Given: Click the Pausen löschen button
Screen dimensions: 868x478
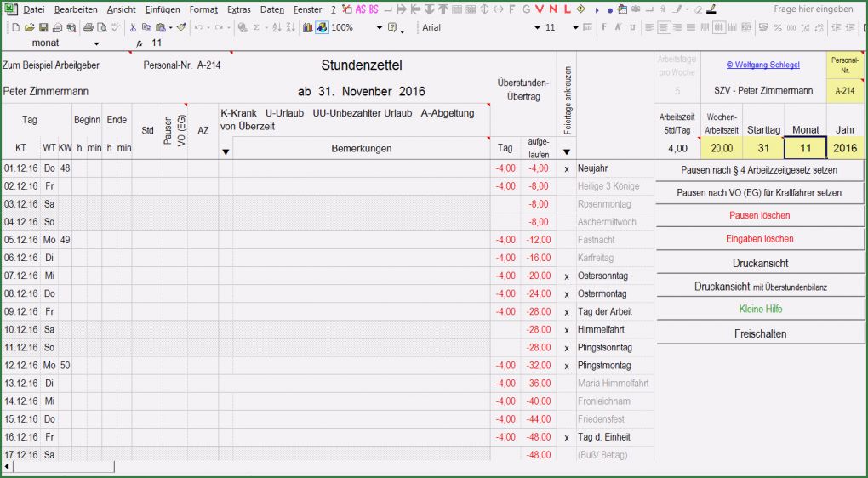Looking at the screenshot, I should pyautogui.click(x=759, y=215).
